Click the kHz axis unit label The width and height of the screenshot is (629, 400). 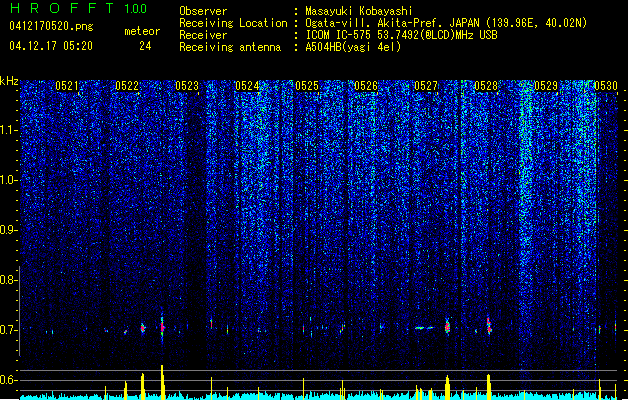tap(9, 81)
